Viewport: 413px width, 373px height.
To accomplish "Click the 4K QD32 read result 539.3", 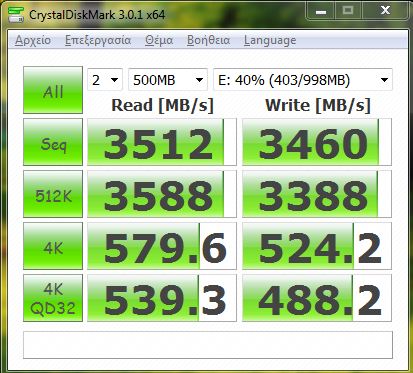I will [162, 298].
